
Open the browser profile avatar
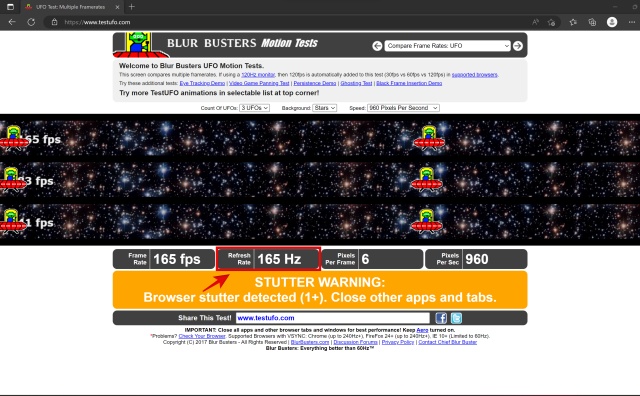[x=611, y=22]
